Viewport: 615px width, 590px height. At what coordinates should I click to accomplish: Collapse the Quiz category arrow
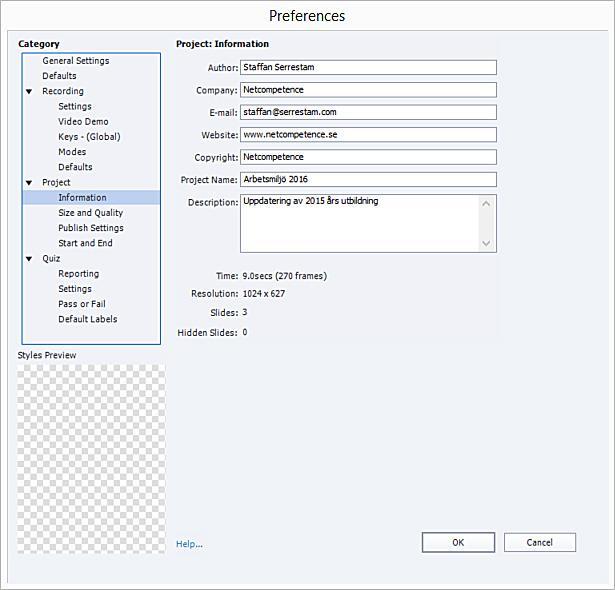tap(29, 259)
